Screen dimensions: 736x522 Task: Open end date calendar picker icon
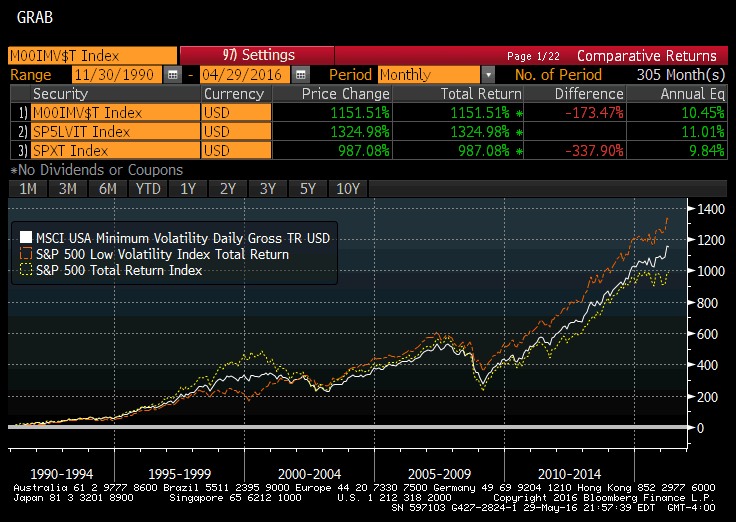[301, 75]
